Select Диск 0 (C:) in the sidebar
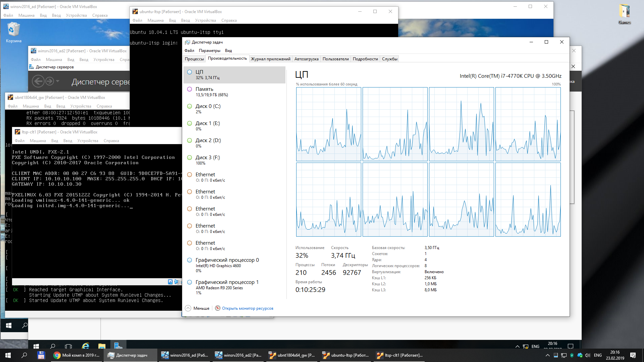 (234, 109)
